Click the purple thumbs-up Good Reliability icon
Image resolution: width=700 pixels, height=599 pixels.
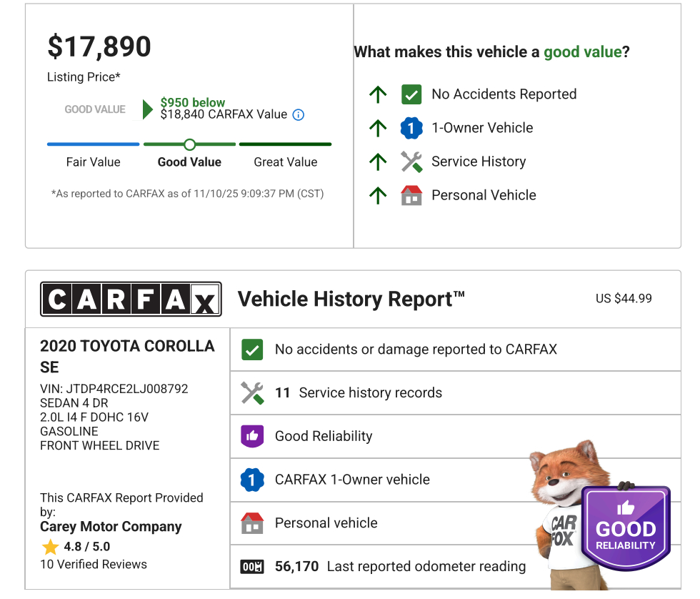click(252, 436)
